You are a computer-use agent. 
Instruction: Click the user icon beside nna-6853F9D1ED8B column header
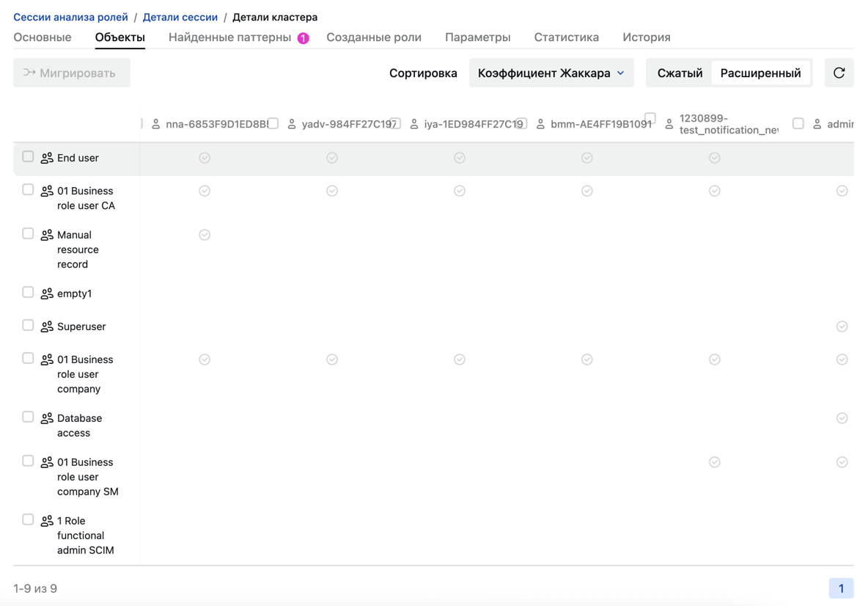(x=156, y=124)
